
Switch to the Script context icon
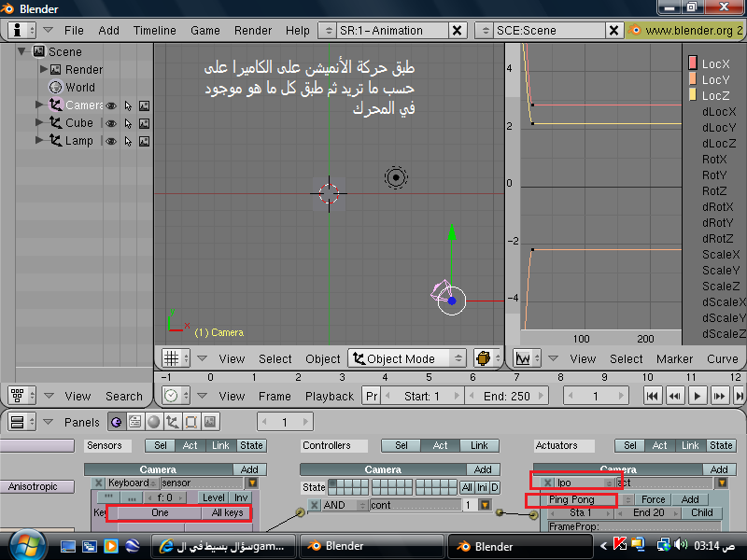coord(134,422)
